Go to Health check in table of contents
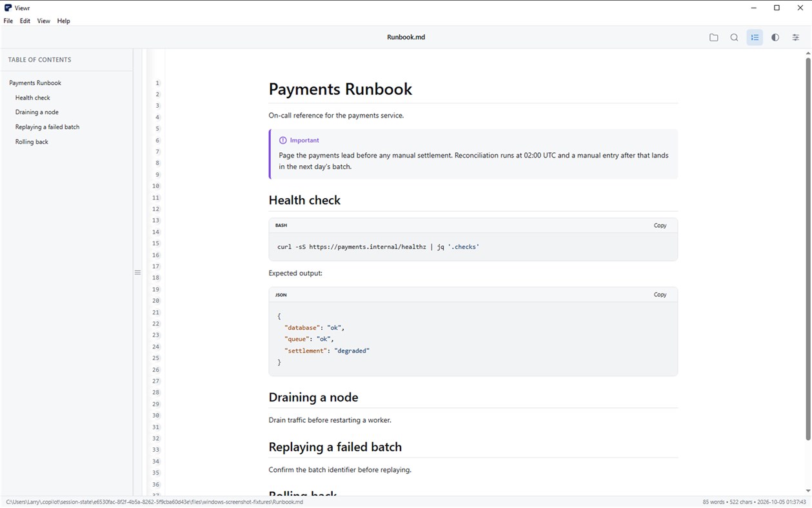812x508 pixels. coord(33,97)
